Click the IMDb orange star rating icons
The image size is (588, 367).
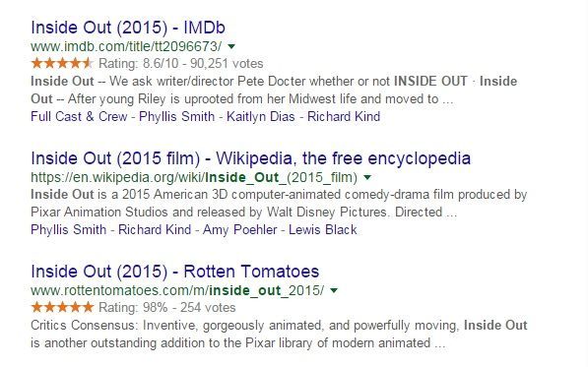[x=62, y=63]
